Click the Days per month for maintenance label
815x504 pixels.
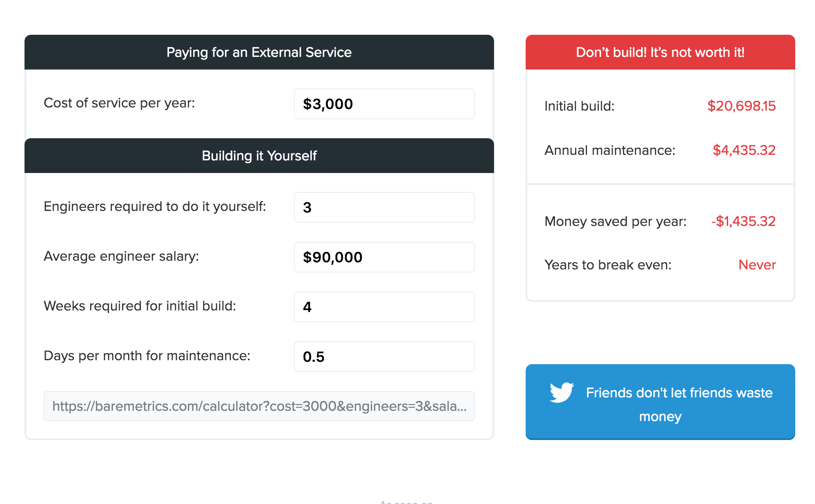pos(147,356)
